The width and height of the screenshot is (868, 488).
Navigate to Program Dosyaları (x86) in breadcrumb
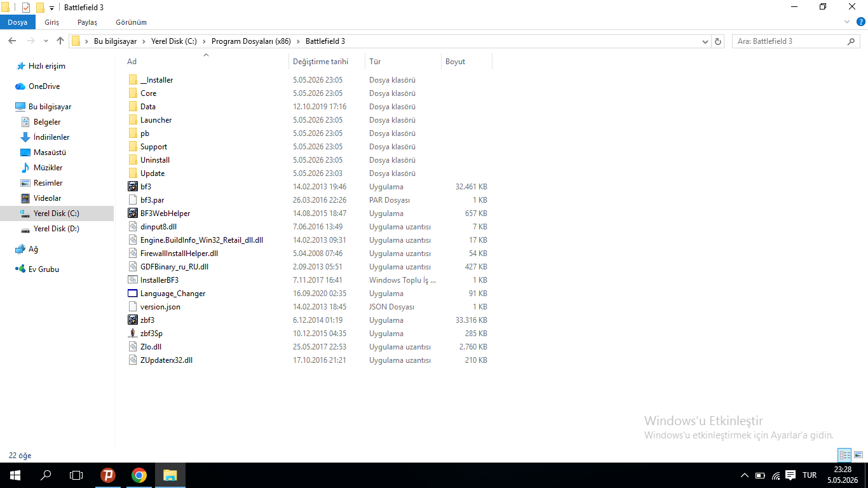[251, 41]
